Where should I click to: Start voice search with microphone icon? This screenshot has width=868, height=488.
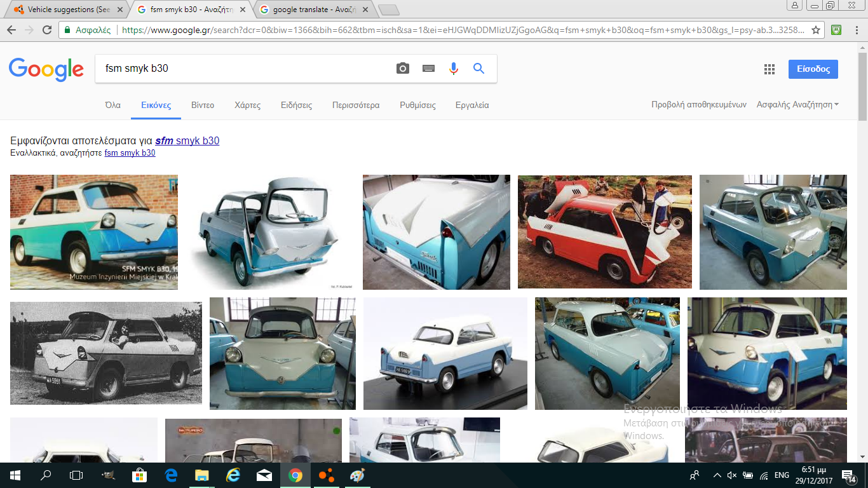pos(454,69)
